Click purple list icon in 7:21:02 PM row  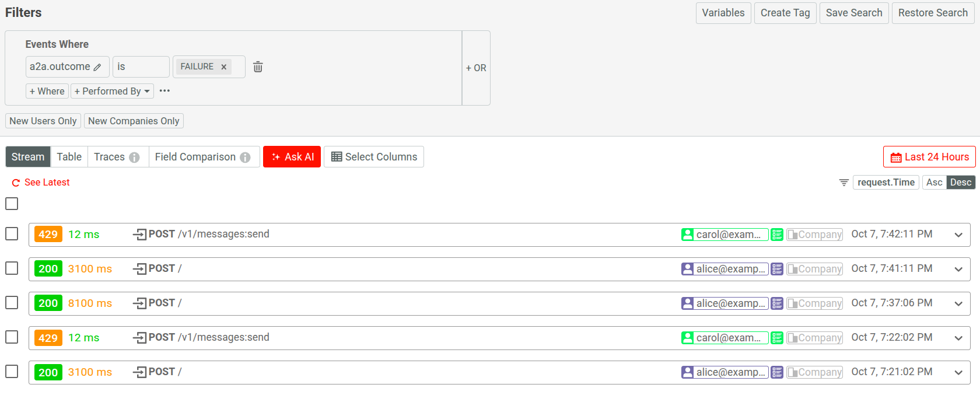coord(776,372)
